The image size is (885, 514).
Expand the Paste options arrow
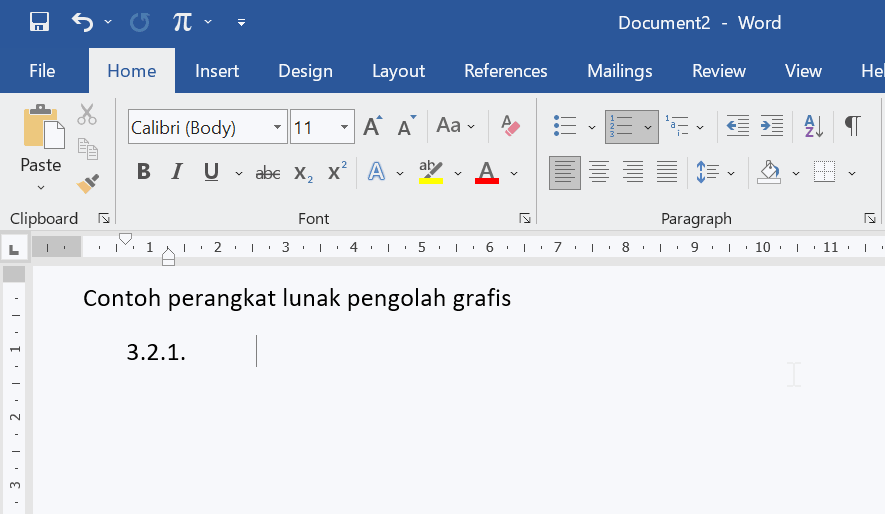[41, 187]
